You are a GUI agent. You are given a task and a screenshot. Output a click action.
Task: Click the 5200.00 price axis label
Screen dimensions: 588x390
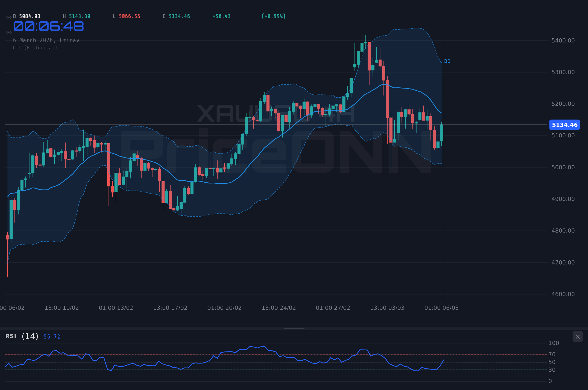click(563, 104)
